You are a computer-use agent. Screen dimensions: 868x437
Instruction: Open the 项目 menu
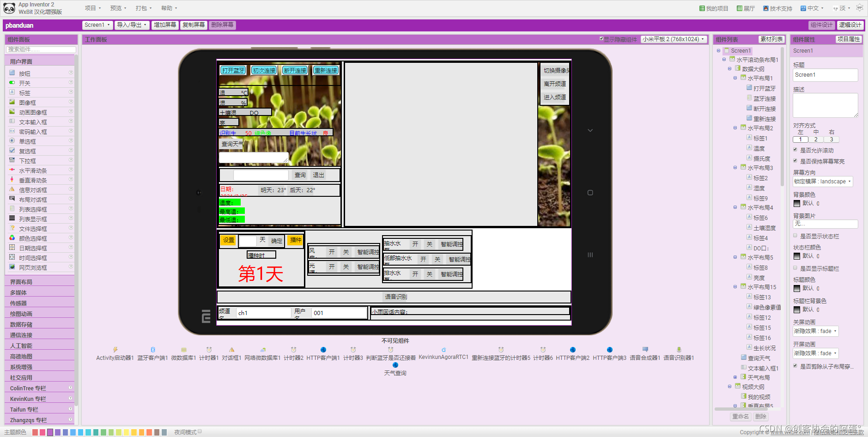pyautogui.click(x=93, y=8)
